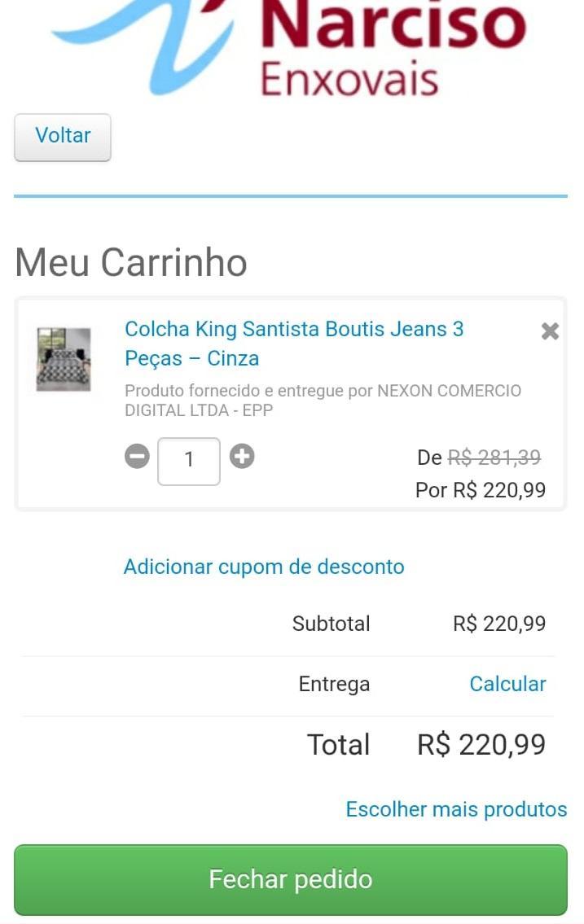Click the crossed-out price R$ 281,39
The width and height of the screenshot is (584, 924).
tap(494, 458)
